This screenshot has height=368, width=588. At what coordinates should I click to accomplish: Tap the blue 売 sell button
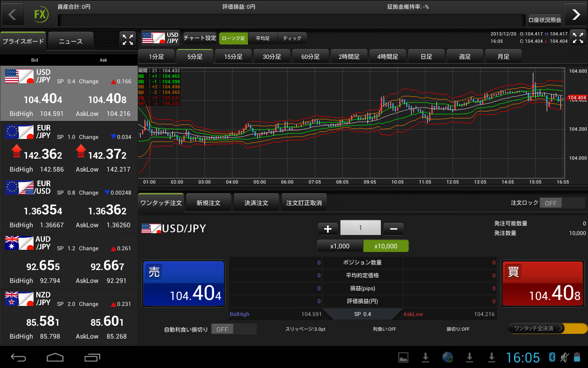point(183,283)
